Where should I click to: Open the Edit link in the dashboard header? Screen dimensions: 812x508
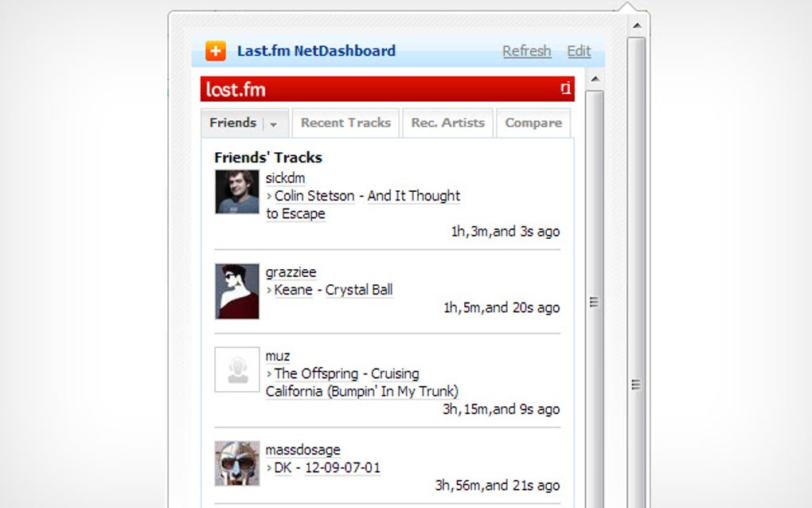[579, 50]
